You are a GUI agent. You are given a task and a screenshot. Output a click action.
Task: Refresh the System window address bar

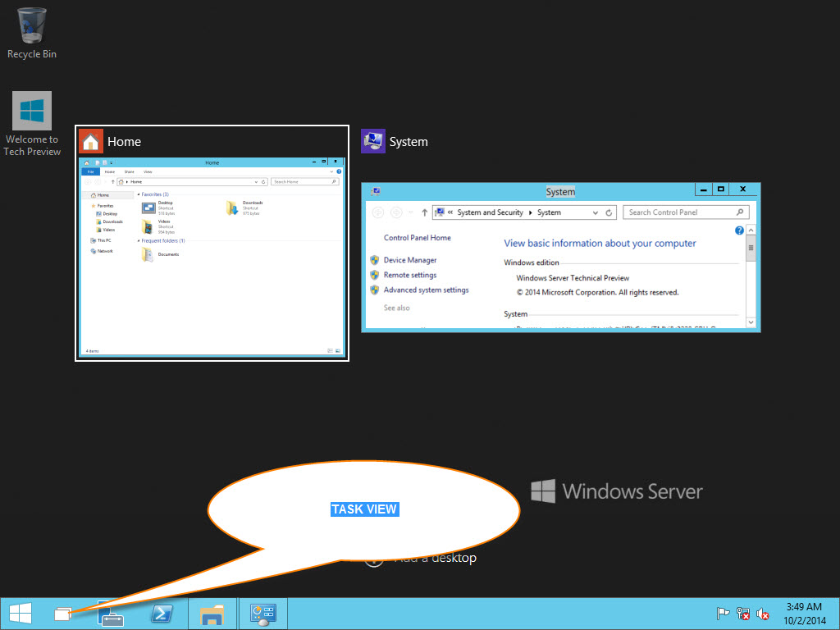(x=609, y=212)
